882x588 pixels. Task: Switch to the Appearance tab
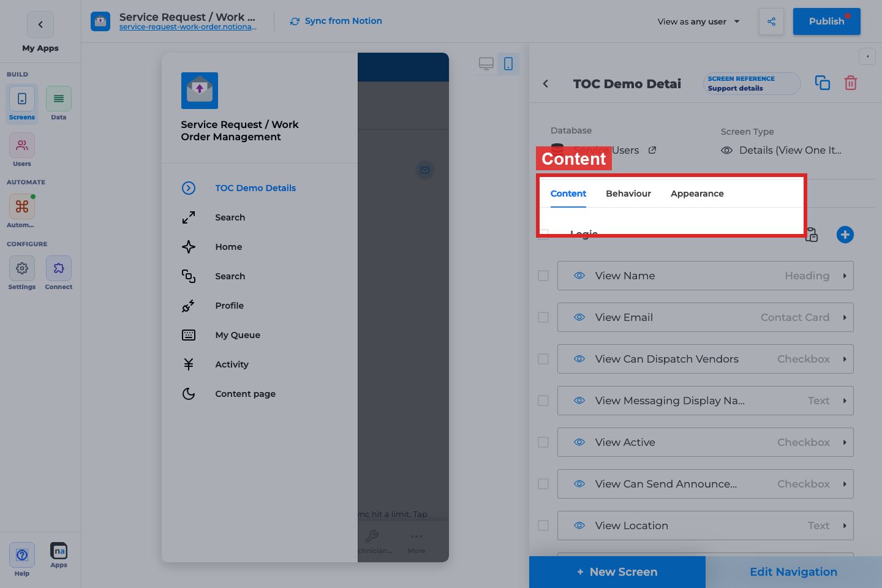pos(697,194)
